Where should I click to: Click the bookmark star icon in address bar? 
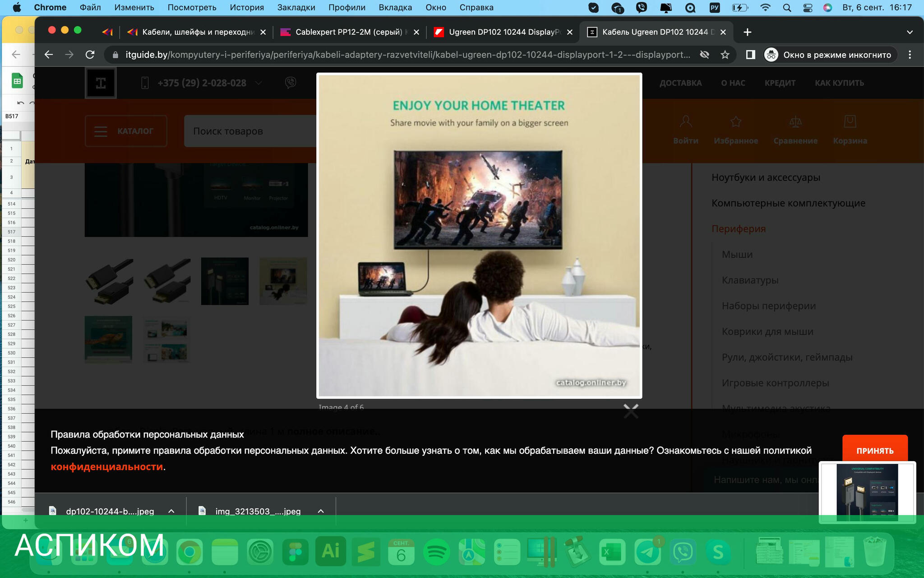point(725,55)
